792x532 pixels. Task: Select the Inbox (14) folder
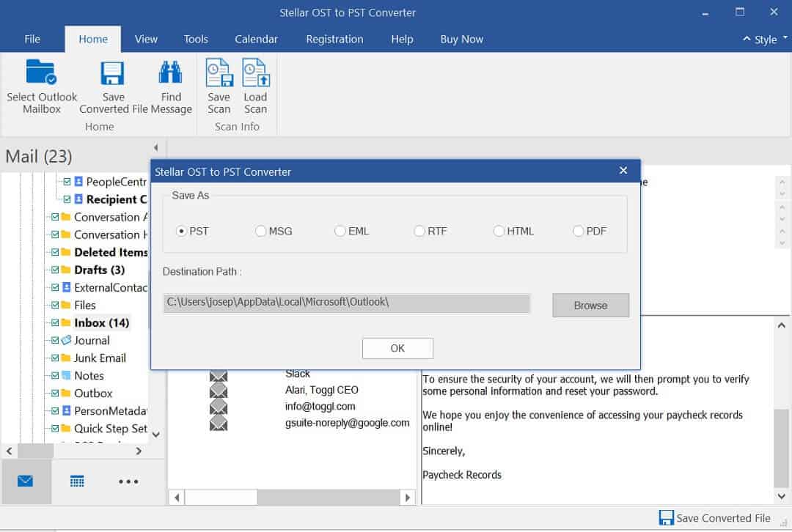point(101,322)
